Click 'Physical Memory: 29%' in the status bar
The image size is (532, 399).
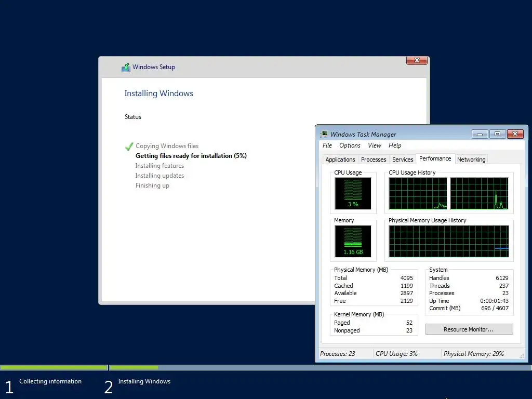click(474, 353)
